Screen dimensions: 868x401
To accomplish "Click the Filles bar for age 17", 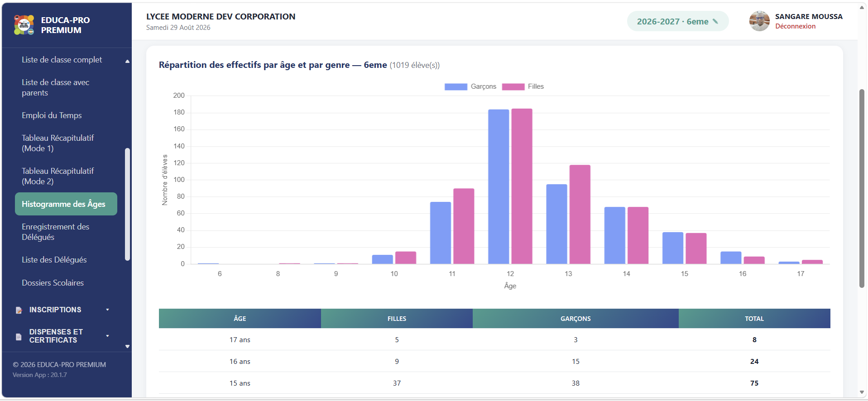I will [812, 262].
